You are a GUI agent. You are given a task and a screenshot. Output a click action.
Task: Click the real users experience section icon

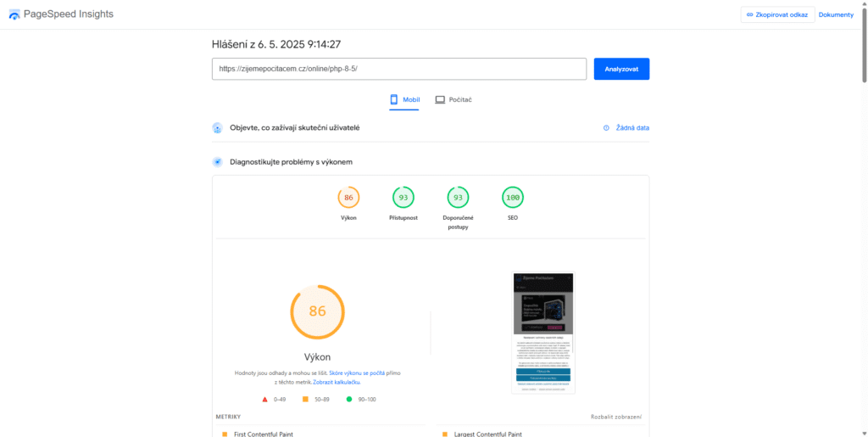217,128
